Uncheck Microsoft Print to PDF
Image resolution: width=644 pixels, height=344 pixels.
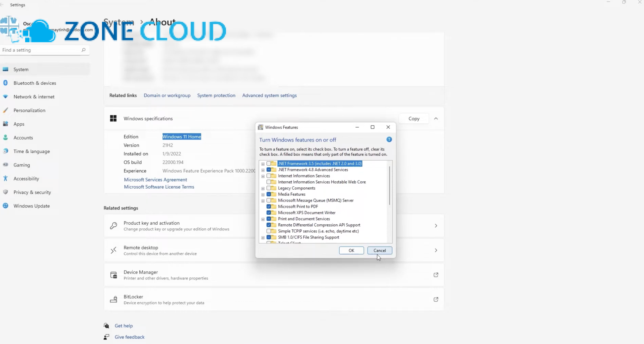tap(269, 207)
